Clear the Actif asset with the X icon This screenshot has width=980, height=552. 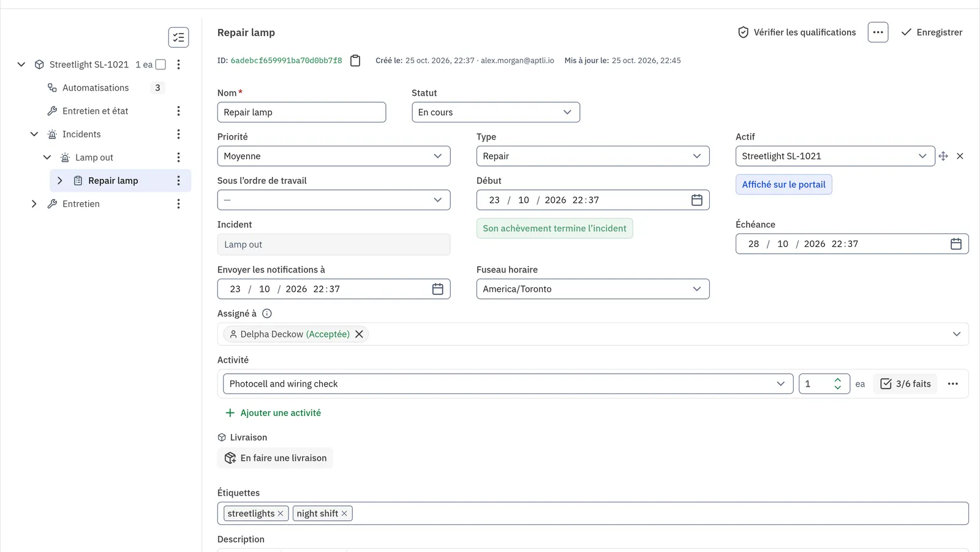[x=960, y=156]
